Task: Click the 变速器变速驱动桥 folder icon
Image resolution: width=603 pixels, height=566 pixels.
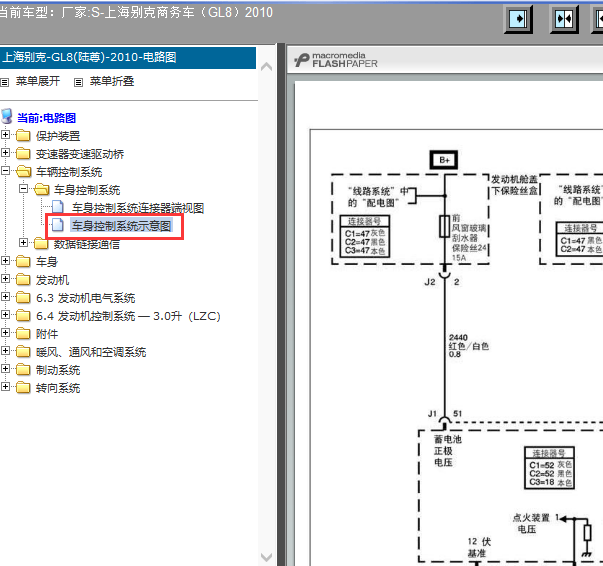Action: (23, 153)
